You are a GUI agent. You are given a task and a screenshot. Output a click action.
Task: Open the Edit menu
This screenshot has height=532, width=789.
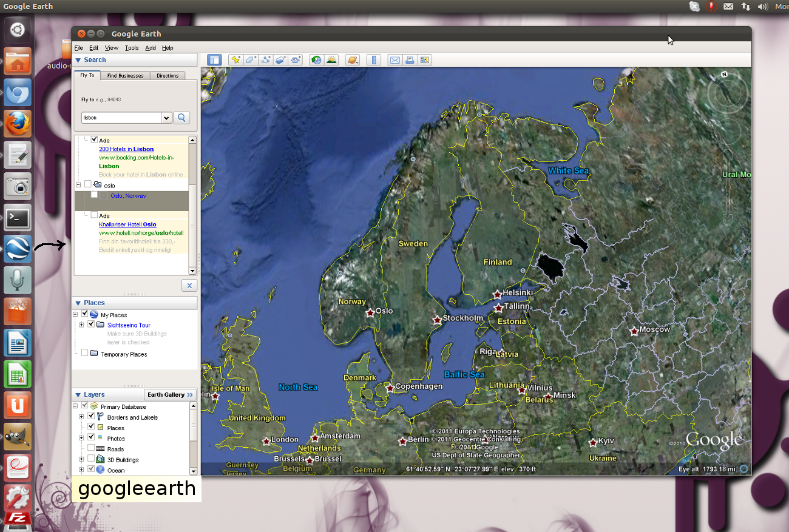click(x=94, y=48)
